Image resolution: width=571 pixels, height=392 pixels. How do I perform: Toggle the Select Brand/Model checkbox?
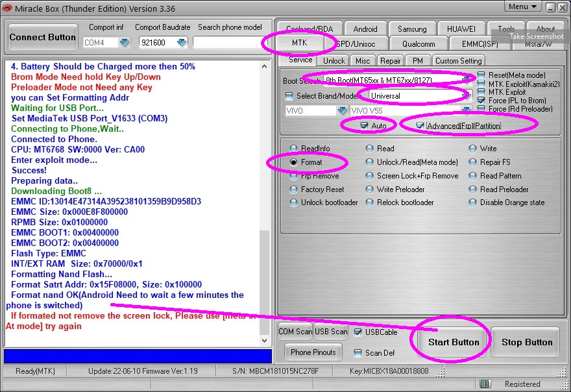289,96
